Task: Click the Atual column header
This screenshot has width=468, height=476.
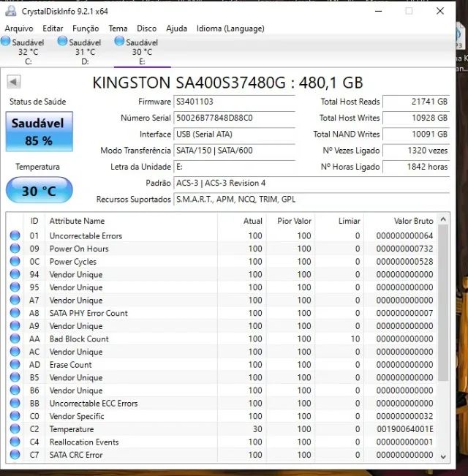Action: click(x=242, y=221)
